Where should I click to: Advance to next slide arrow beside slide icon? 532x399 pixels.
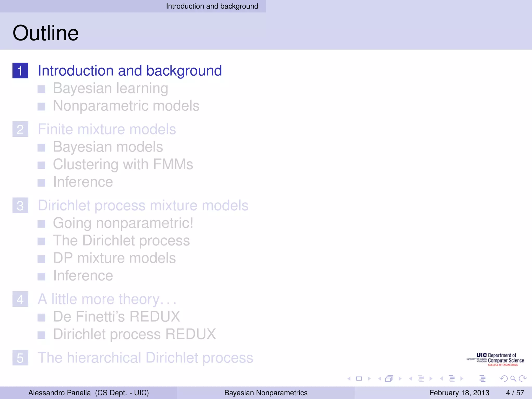[x=369, y=378]
